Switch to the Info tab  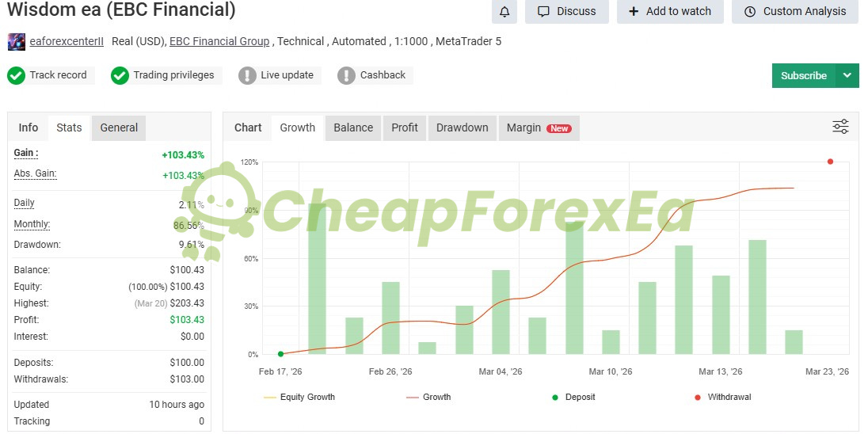(x=29, y=128)
